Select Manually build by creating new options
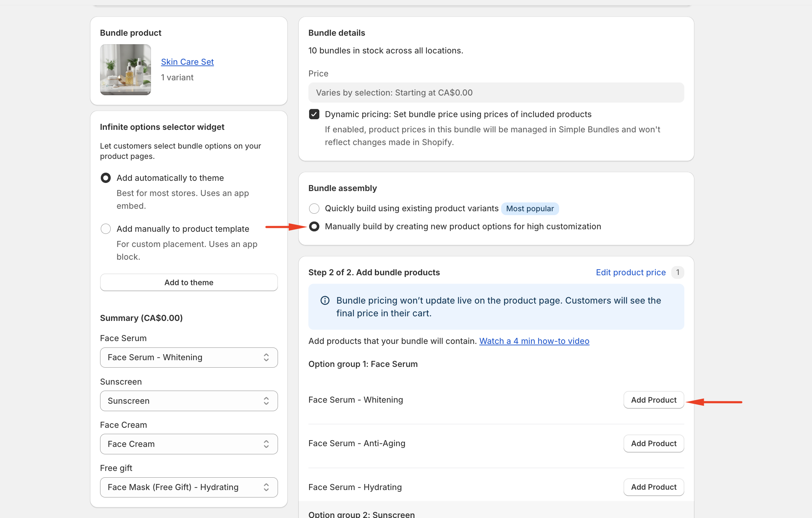Viewport: 812px width, 518px height. (x=314, y=226)
